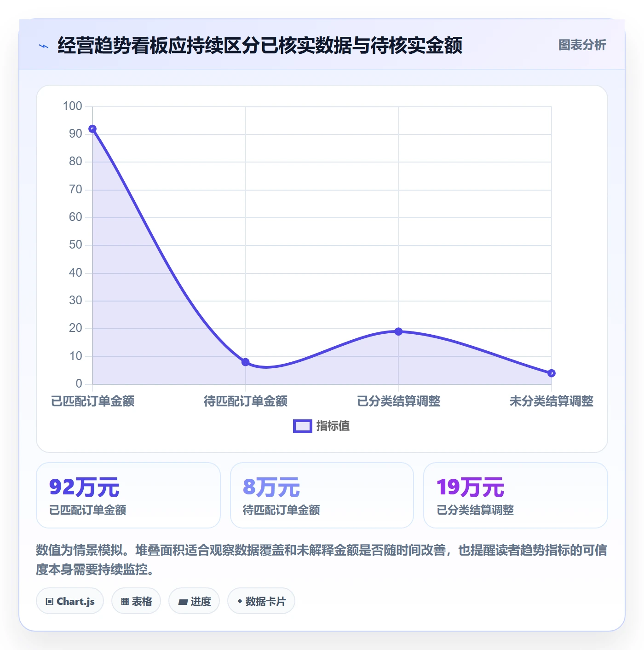Click the 表格 tag chip

pyautogui.click(x=136, y=601)
